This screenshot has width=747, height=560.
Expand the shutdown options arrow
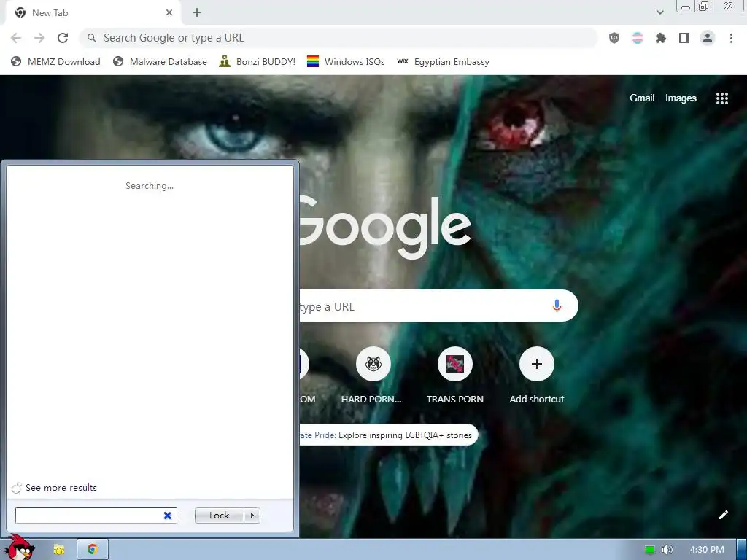(252, 516)
